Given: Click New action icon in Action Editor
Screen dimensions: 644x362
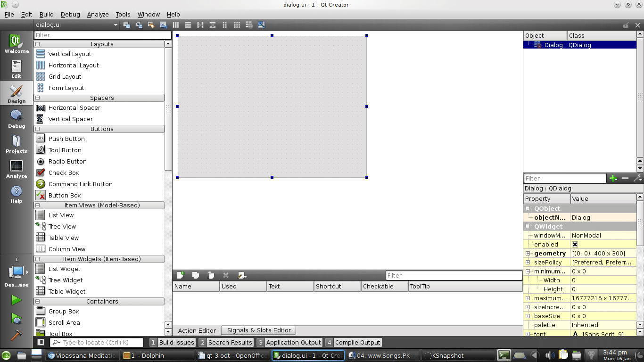Looking at the screenshot, I should (x=180, y=275).
